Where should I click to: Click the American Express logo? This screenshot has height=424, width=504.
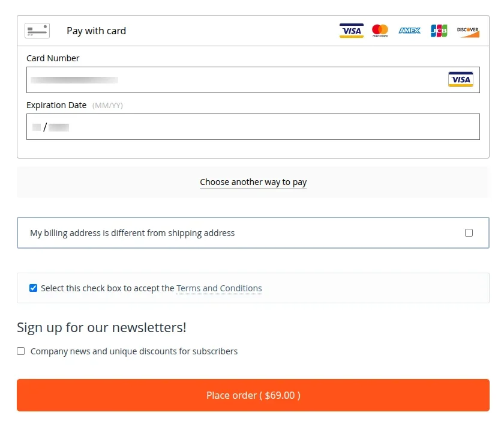[x=409, y=31]
